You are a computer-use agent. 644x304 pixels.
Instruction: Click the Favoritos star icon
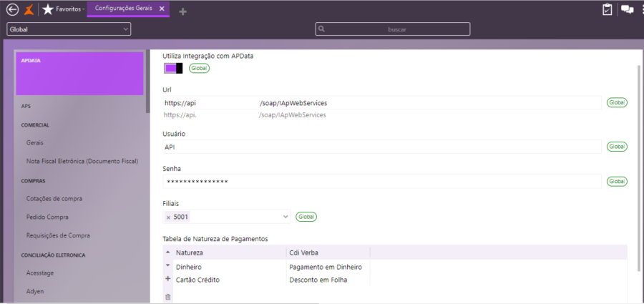48,9
